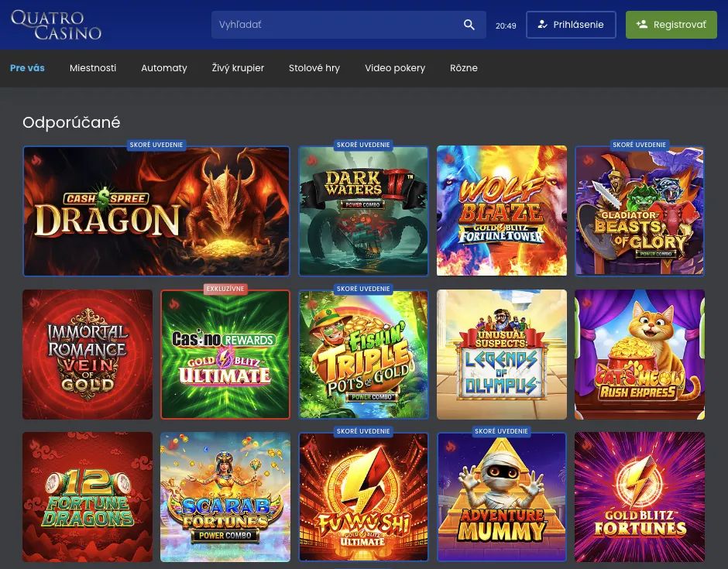Select the Stolové hry tab
The image size is (728, 569).
tap(314, 68)
